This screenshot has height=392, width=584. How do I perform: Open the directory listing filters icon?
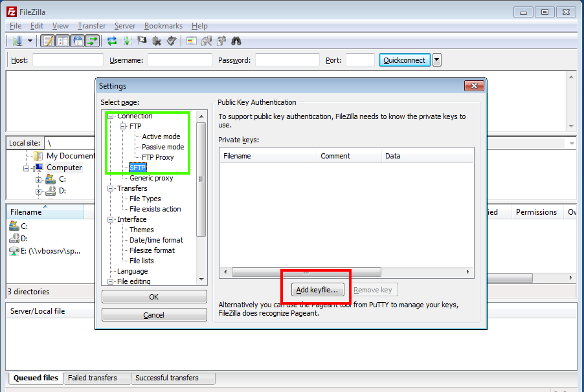[192, 41]
